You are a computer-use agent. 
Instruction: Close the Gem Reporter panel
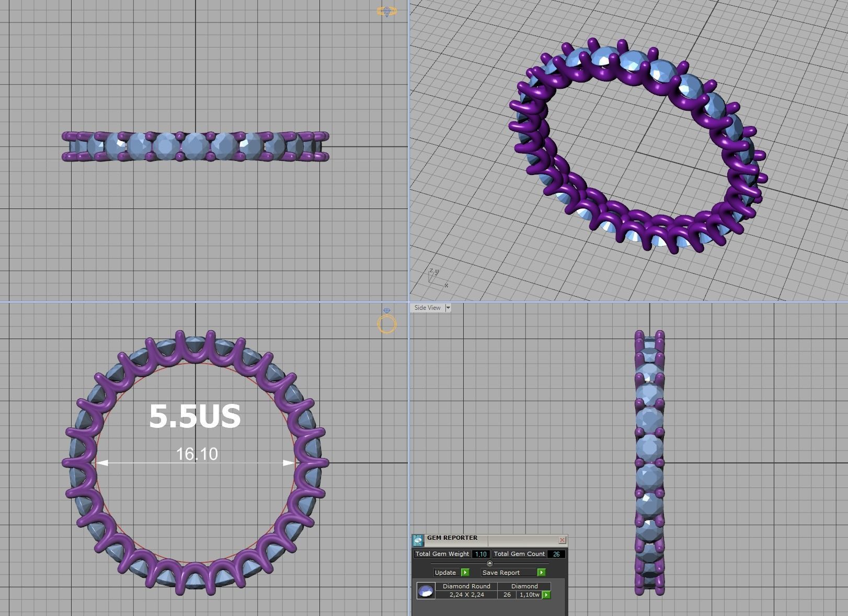point(562,540)
